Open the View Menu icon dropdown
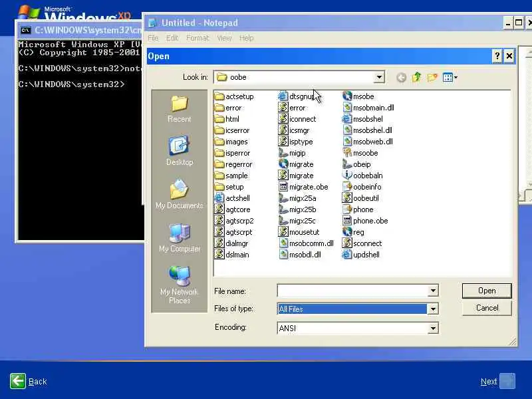The width and height of the screenshot is (532, 399). (x=450, y=77)
